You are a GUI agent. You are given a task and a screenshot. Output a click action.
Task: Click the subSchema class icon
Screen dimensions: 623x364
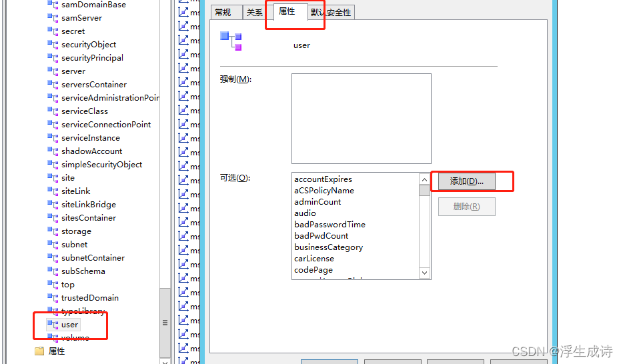(53, 271)
